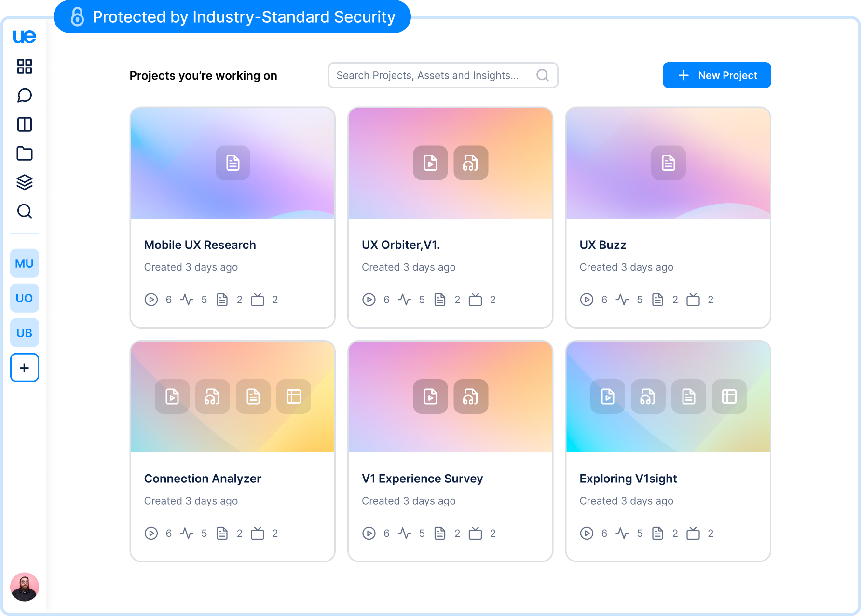Open the chat messages icon in sidebar
Screen dimensions: 861x616
[x=25, y=96]
